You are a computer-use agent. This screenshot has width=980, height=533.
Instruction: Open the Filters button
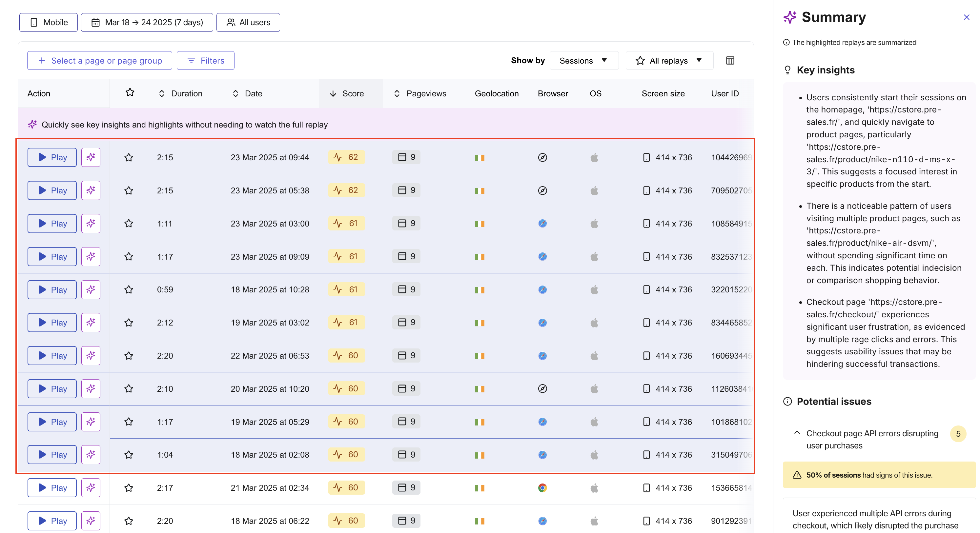coord(205,60)
